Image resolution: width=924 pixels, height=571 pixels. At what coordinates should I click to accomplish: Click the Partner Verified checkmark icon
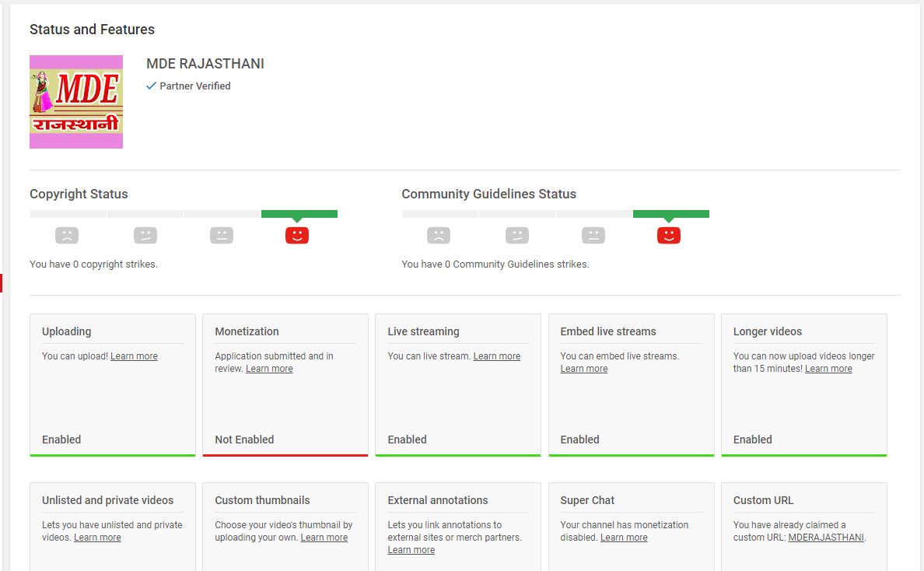151,86
